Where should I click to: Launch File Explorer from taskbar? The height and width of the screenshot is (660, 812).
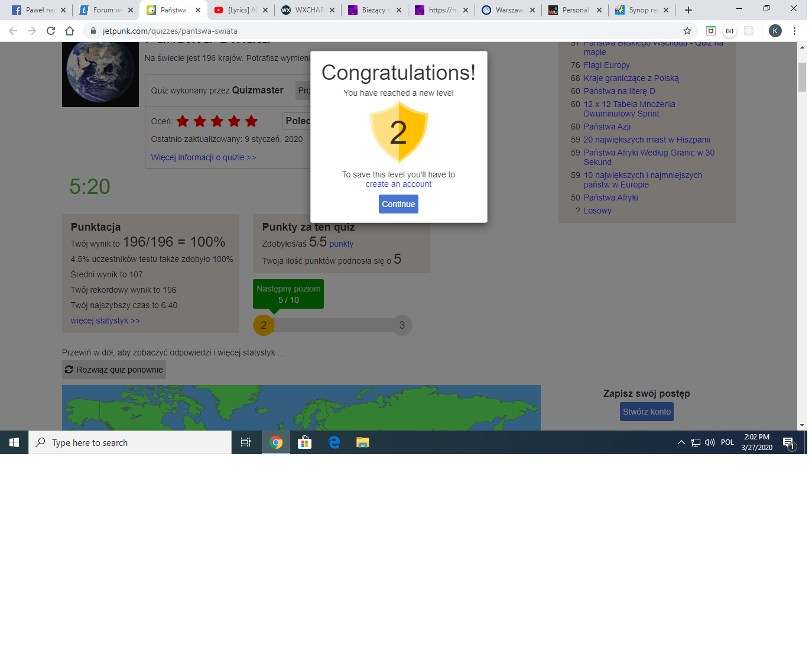click(x=362, y=442)
